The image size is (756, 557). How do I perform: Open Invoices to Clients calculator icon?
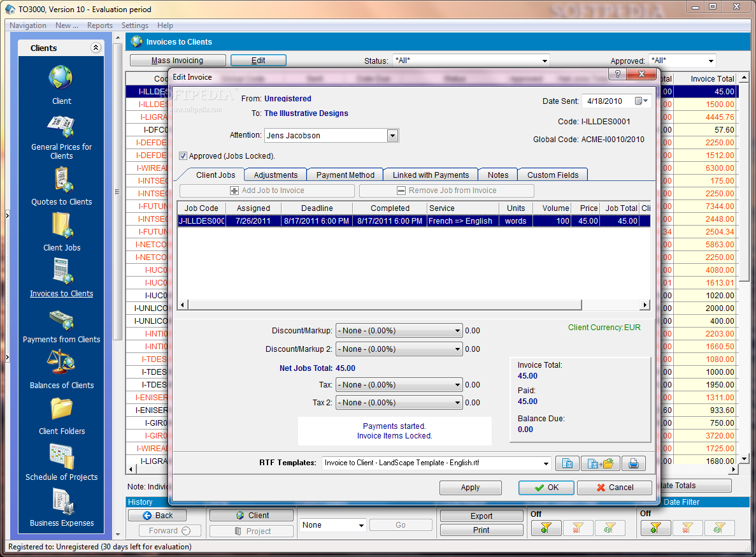62,271
